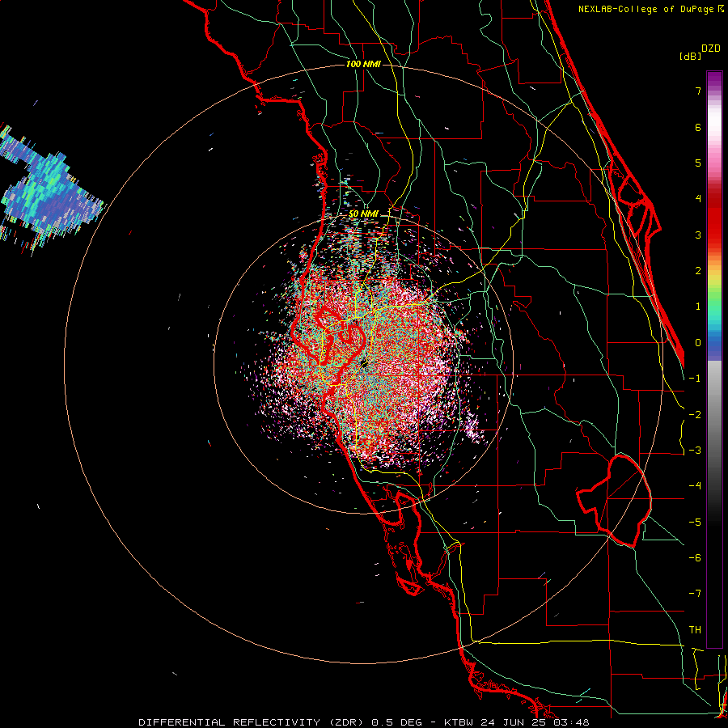This screenshot has width=728, height=728.
Task: Click the 3 value on the color scale
Action: [698, 235]
